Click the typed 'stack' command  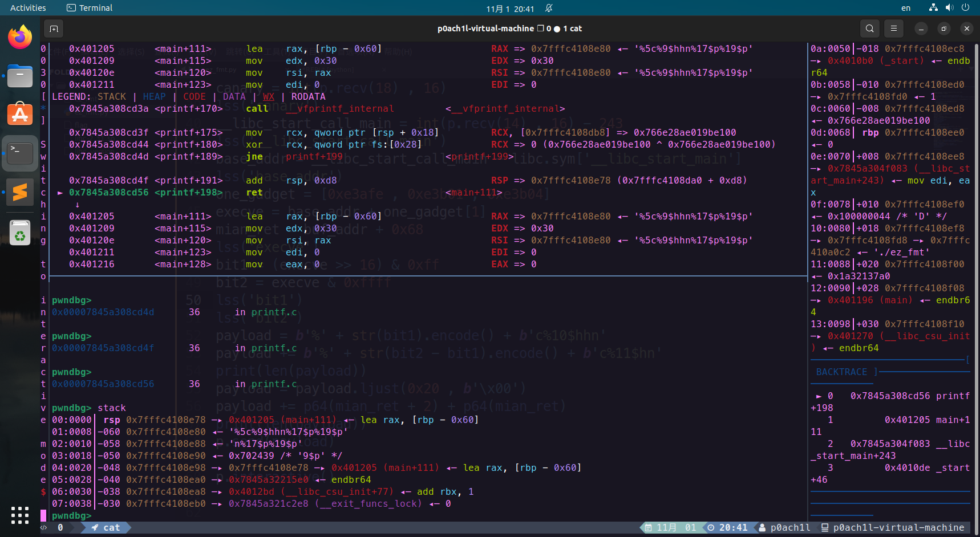tap(111, 408)
